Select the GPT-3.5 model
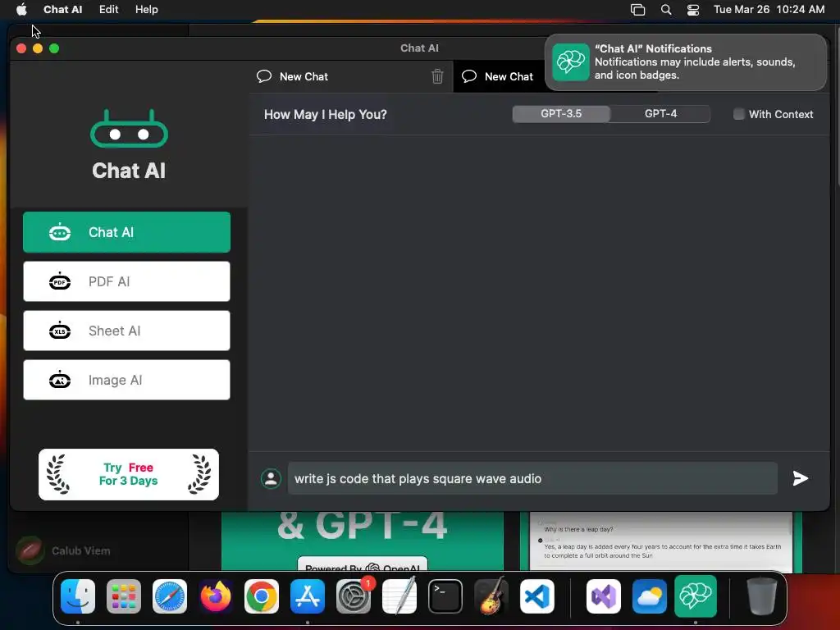The height and width of the screenshot is (630, 840). [x=561, y=113]
